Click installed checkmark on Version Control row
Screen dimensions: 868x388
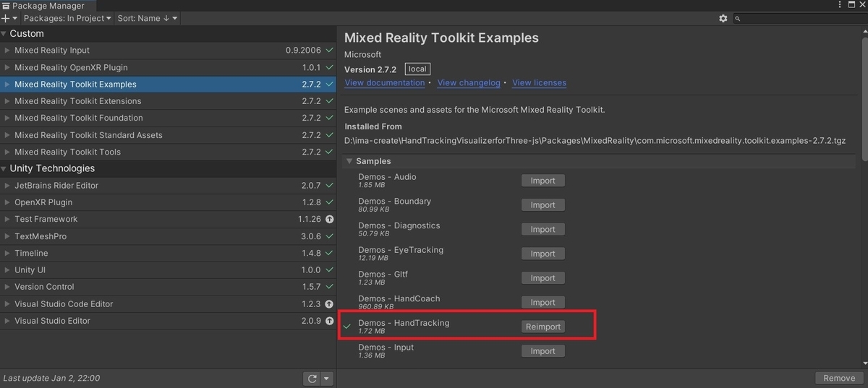point(330,287)
